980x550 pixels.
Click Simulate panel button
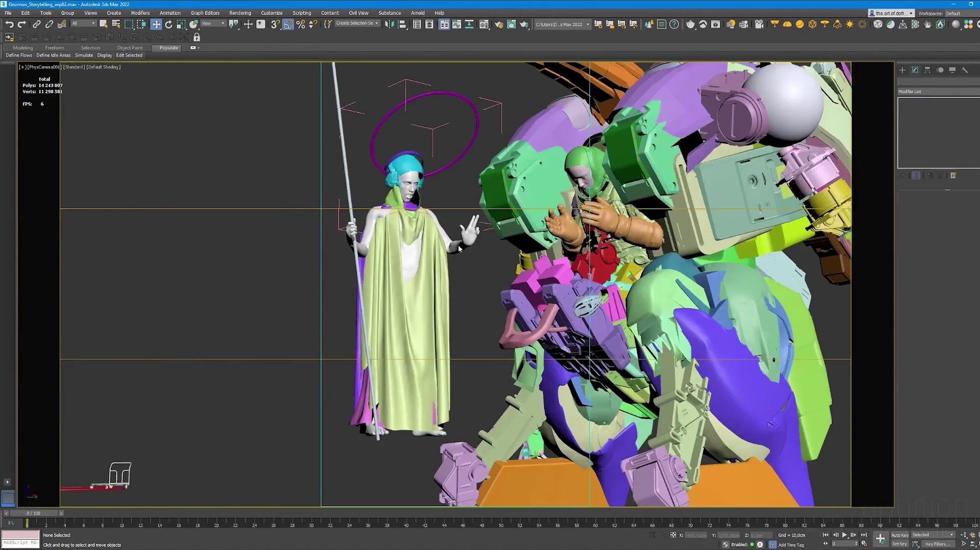tap(84, 55)
